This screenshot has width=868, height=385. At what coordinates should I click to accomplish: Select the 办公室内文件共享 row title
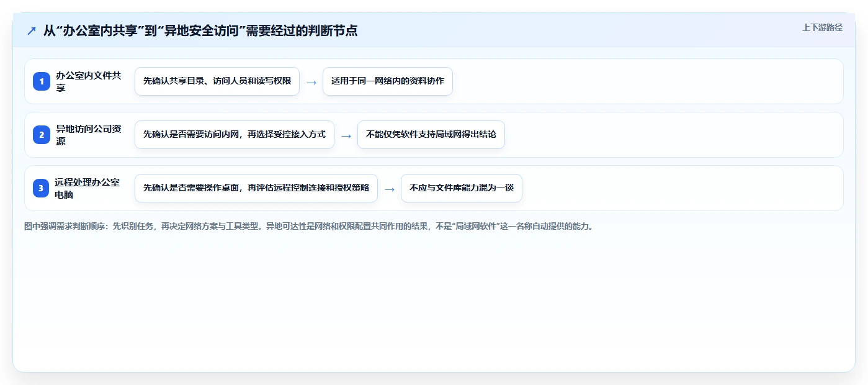coord(89,81)
